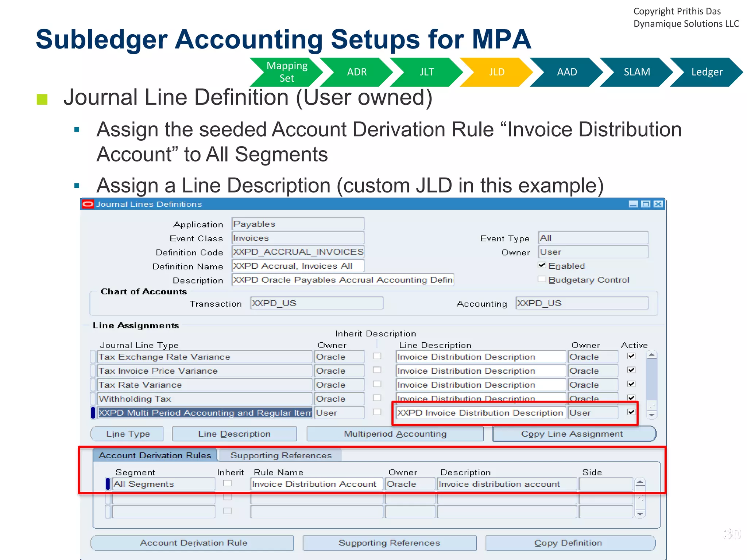Click the Event Class field showing Invoices

tap(298, 238)
